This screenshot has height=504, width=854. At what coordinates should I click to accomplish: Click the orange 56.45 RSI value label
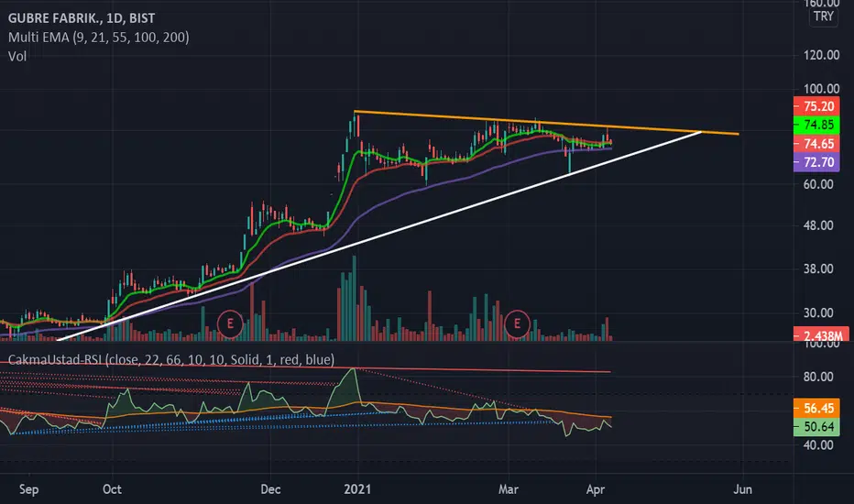coord(816,408)
